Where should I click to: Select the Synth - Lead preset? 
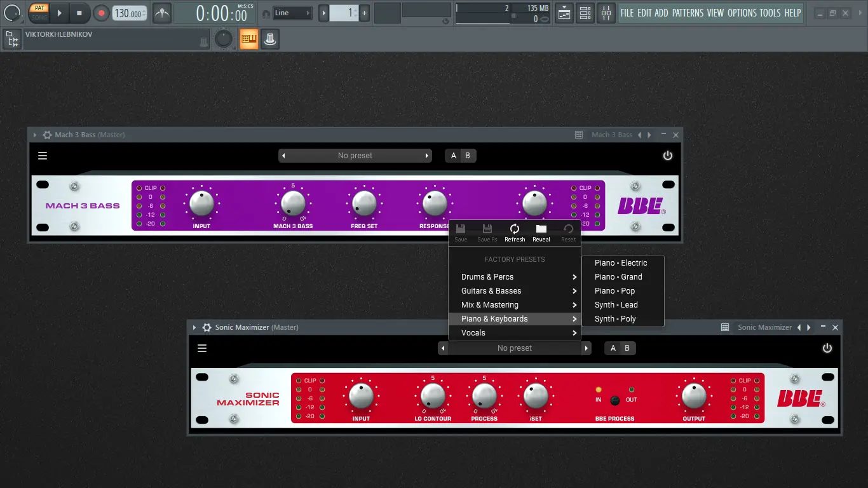pos(623,305)
